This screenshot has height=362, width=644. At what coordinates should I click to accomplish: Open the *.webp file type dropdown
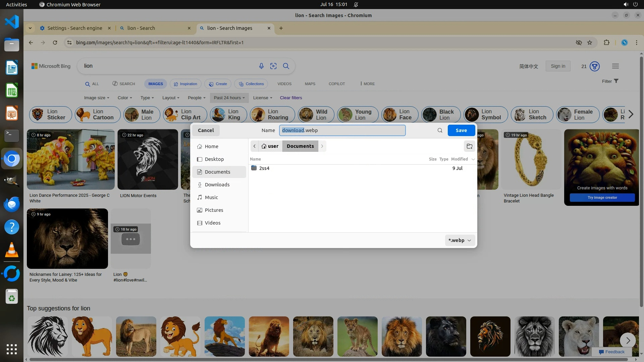(460, 240)
